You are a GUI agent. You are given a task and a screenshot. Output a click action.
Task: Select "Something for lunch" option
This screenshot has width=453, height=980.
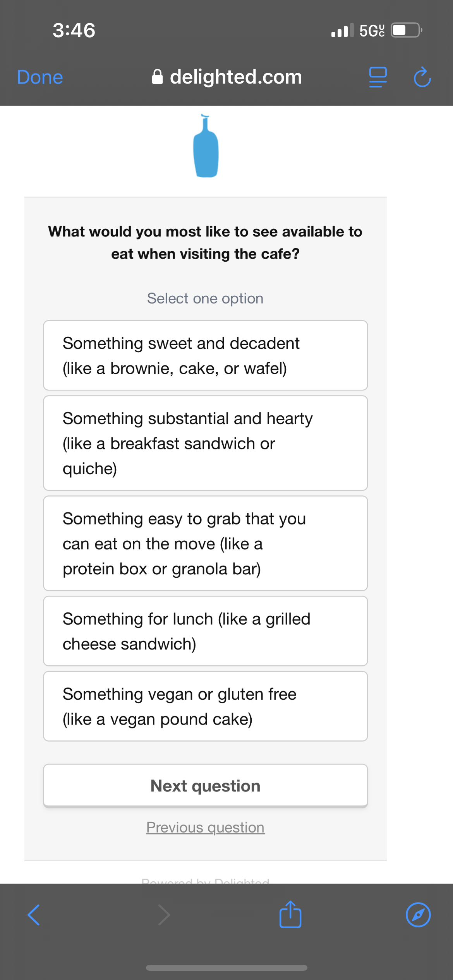pos(205,631)
